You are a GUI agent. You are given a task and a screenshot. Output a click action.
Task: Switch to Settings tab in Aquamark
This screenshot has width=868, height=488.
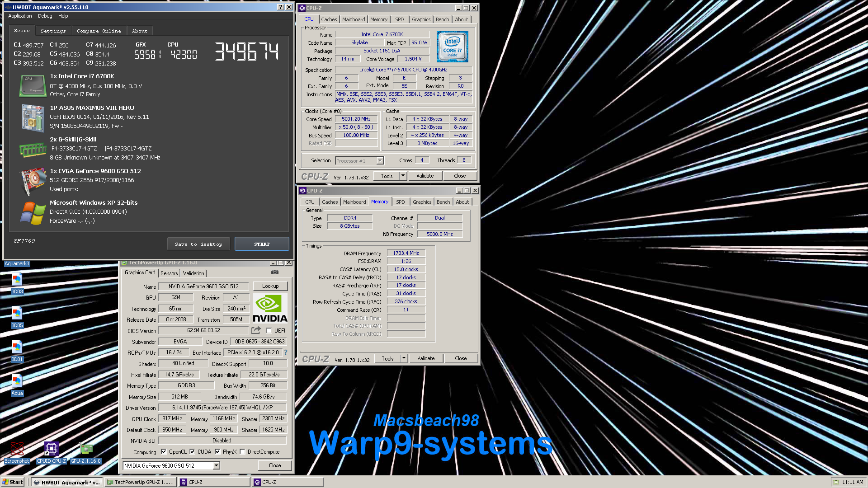pos(53,31)
